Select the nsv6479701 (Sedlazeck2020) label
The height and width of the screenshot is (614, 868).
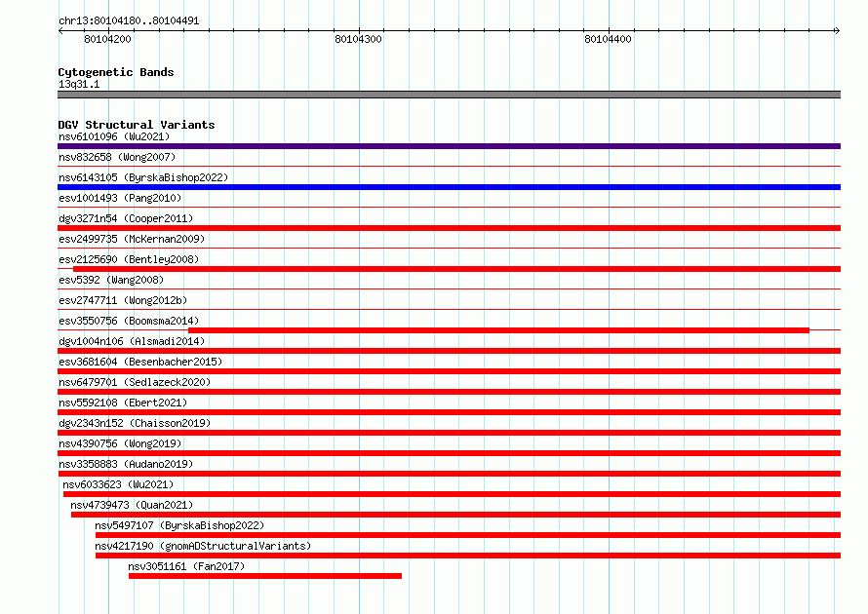135,382
